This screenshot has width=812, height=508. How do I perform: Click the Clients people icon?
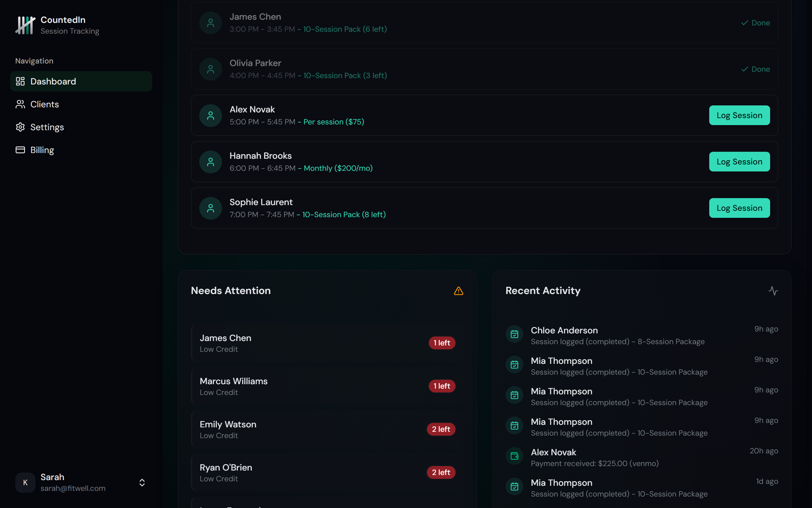(x=20, y=104)
